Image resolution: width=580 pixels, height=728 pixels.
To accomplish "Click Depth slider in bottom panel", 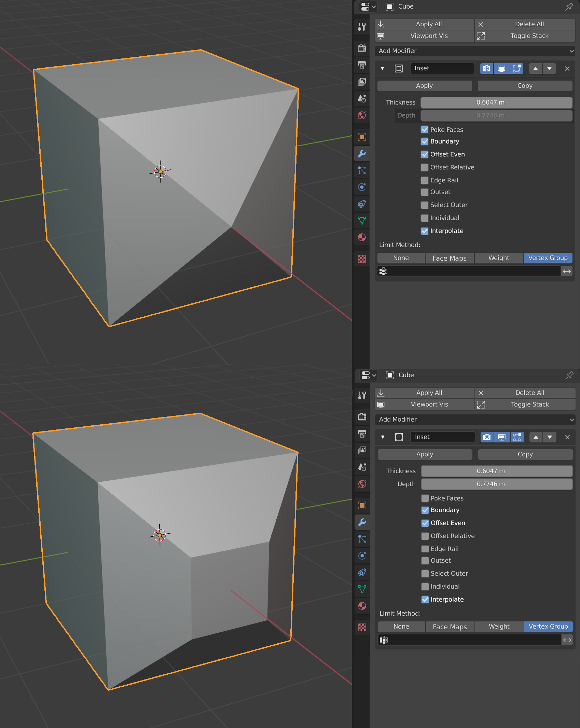I will (497, 484).
